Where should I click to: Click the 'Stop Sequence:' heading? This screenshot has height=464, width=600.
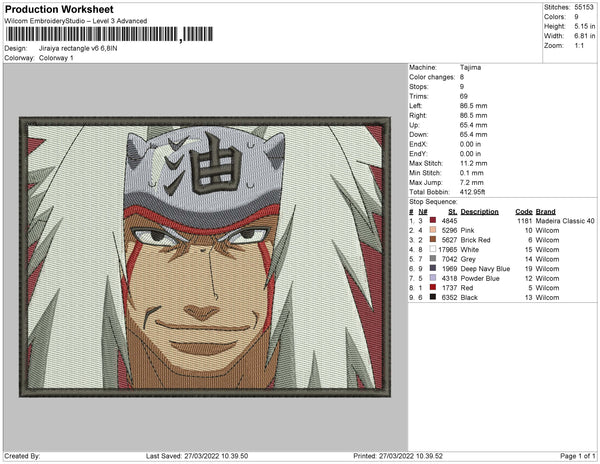click(433, 202)
